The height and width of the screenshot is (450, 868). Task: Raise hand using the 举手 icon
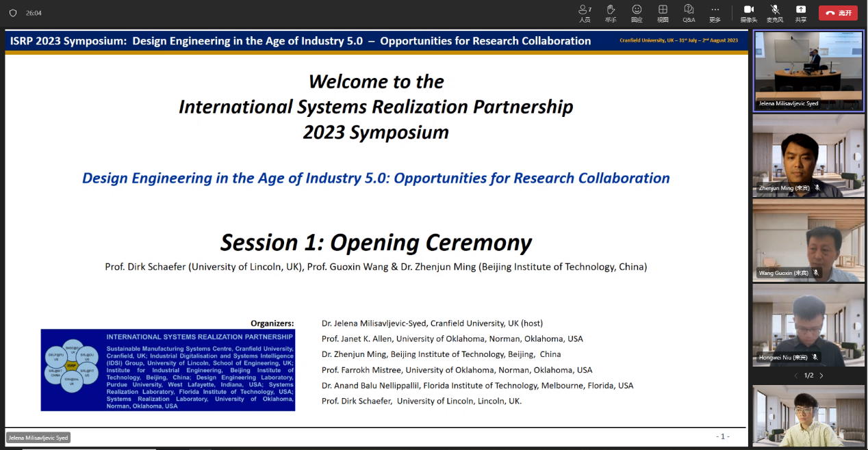tap(611, 12)
